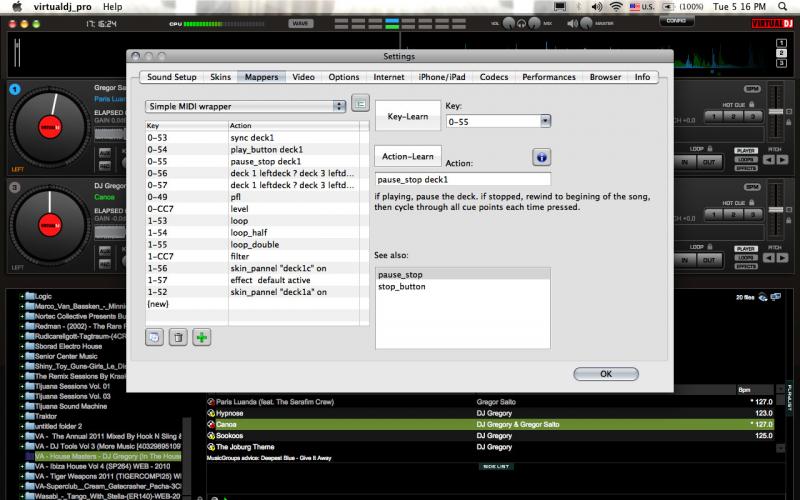Expand the Senior Center Music folder

tap(22, 356)
